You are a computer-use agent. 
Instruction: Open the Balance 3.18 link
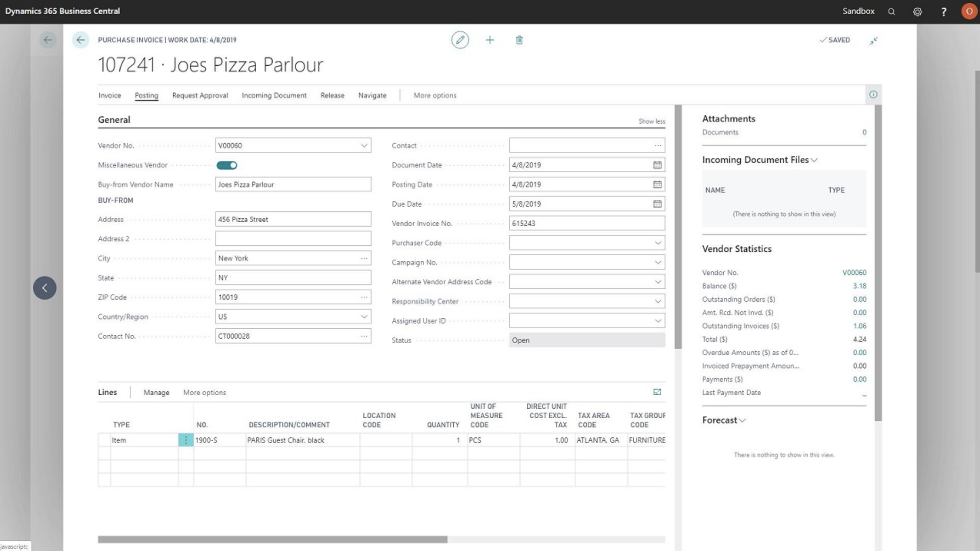coord(859,286)
